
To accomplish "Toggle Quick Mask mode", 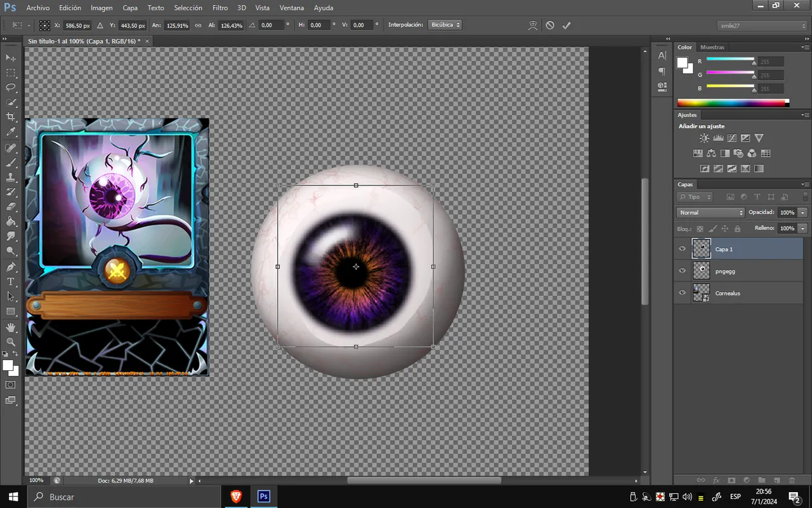I will 11,385.
